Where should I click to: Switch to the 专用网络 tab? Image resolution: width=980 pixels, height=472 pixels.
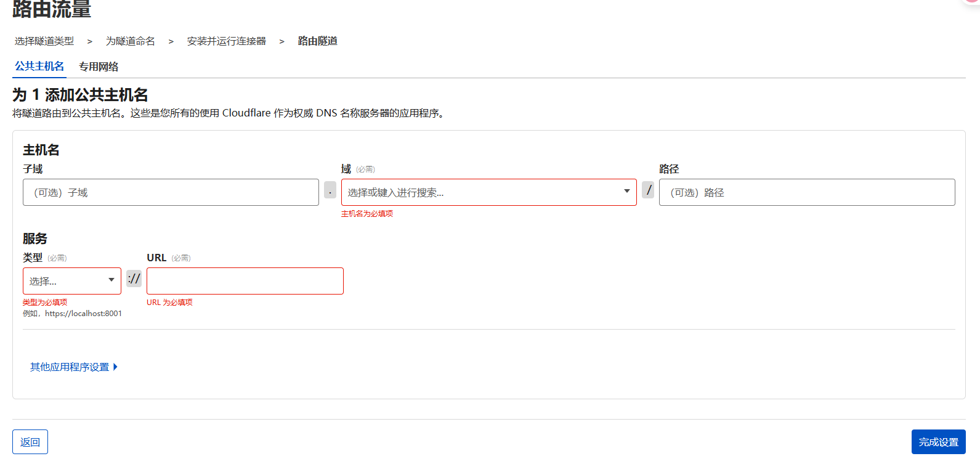coord(99,67)
